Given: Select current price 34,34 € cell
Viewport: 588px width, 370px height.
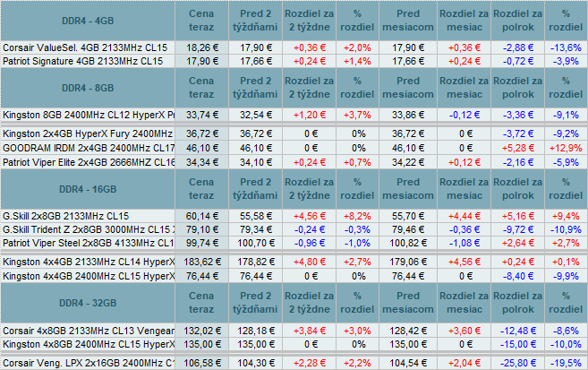Looking at the screenshot, I should coord(201,162).
